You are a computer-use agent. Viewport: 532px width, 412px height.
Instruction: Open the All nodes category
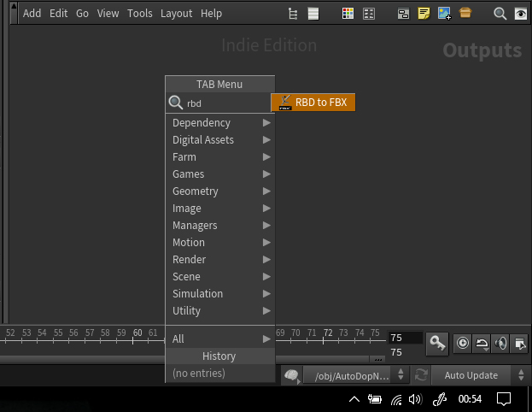(x=220, y=338)
